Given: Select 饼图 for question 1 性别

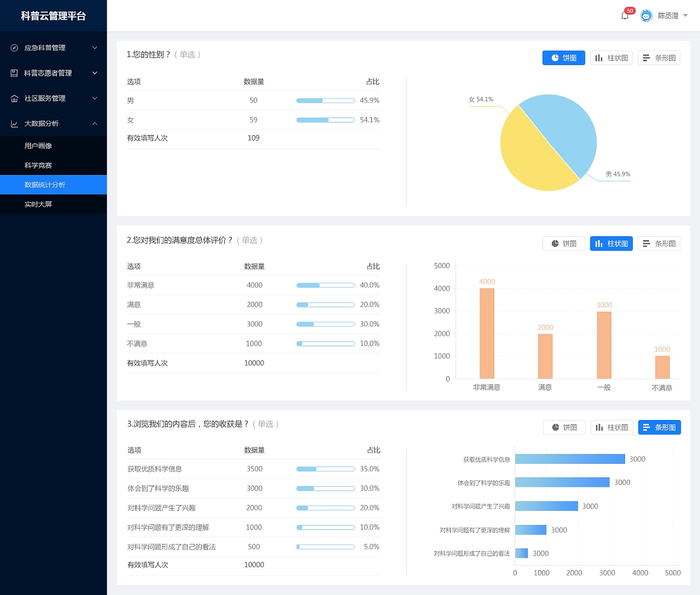Looking at the screenshot, I should (563, 58).
